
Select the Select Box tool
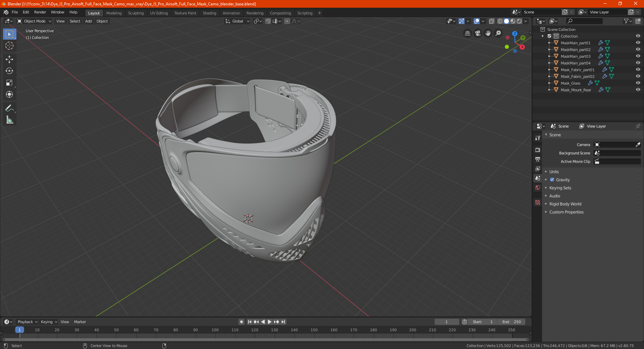9,34
